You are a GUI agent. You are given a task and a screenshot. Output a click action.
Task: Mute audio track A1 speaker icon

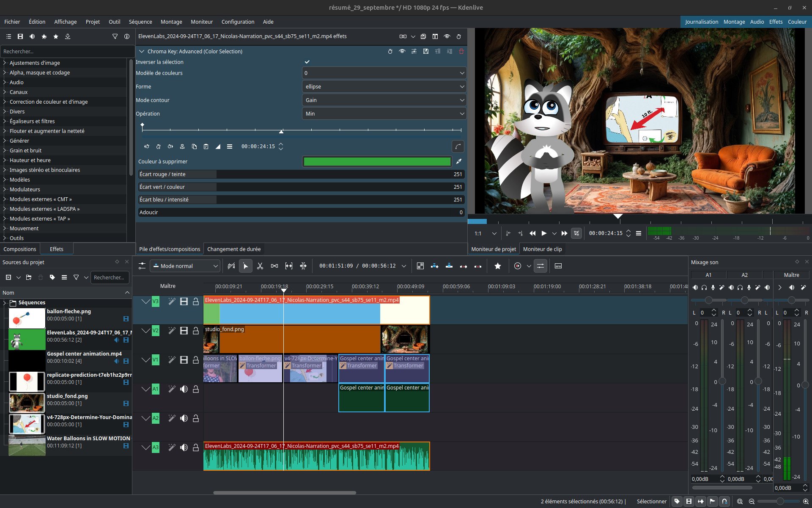184,389
